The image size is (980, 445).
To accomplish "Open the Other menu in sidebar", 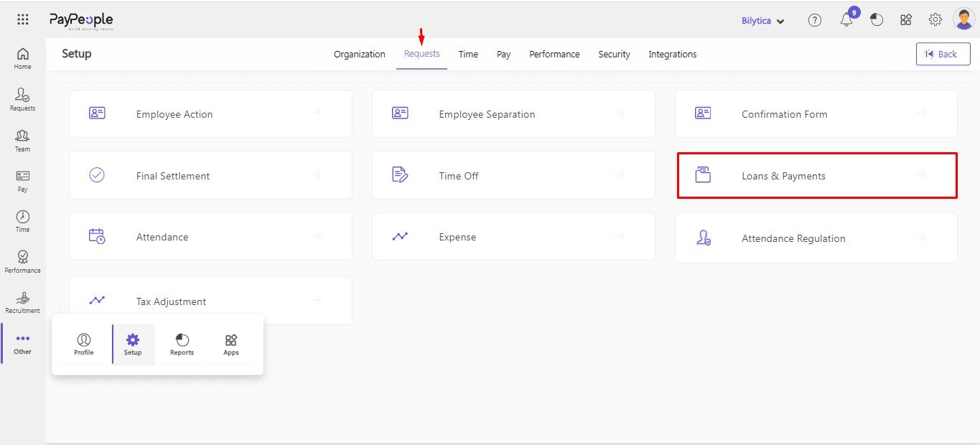I will (23, 343).
